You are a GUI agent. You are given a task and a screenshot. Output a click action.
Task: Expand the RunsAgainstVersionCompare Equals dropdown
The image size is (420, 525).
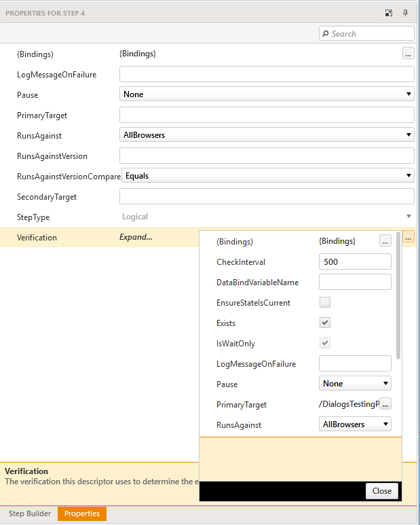tap(268, 176)
